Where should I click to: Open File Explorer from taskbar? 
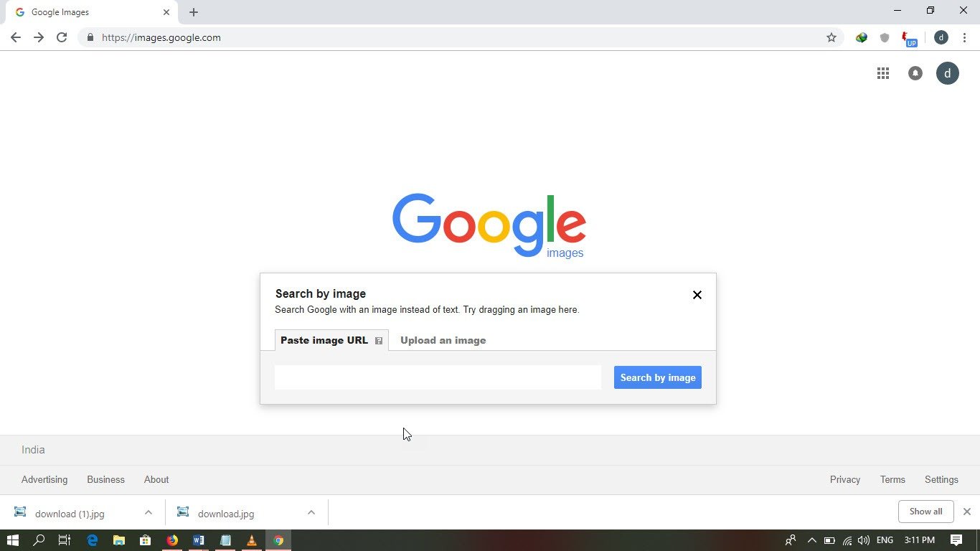click(x=118, y=540)
